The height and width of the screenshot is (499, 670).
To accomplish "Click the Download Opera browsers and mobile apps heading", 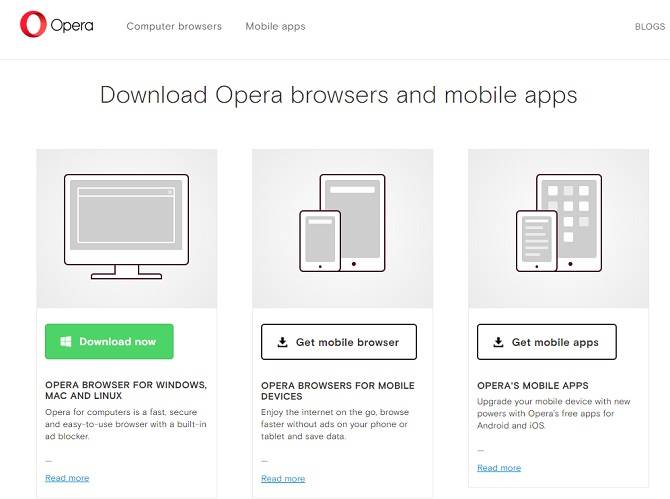I will pyautogui.click(x=339, y=95).
